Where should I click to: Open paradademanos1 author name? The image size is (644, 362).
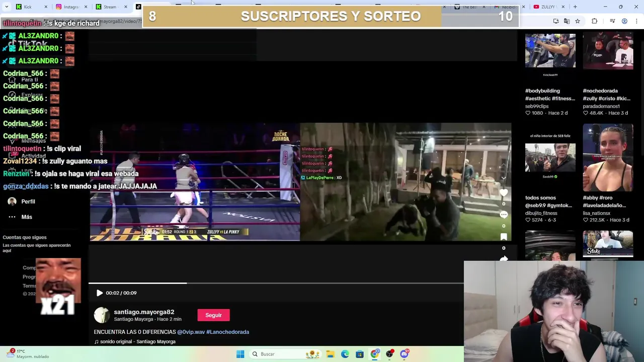tap(601, 107)
